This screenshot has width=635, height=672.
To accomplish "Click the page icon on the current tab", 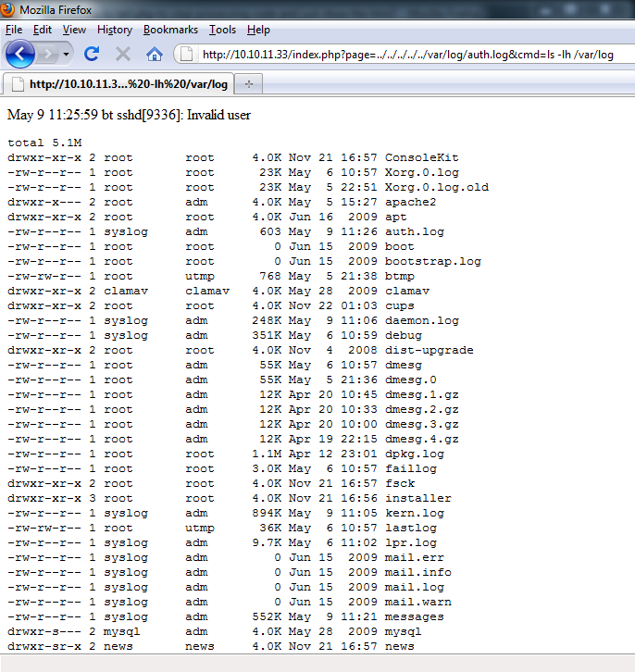I will 18,84.
